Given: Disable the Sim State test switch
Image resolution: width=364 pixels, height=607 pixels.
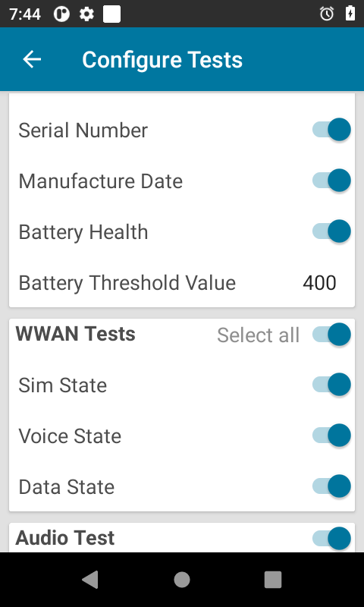Looking at the screenshot, I should [331, 385].
